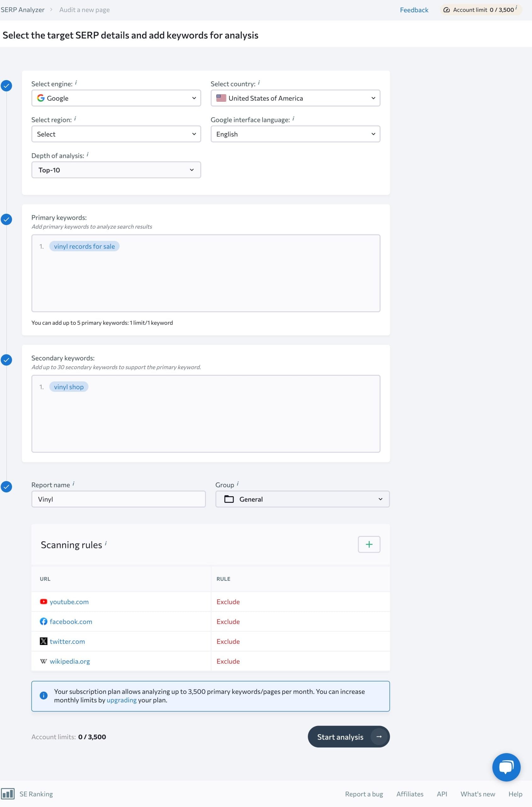The height and width of the screenshot is (807, 532).
Task: Open What's new in the footer
Action: point(478,793)
